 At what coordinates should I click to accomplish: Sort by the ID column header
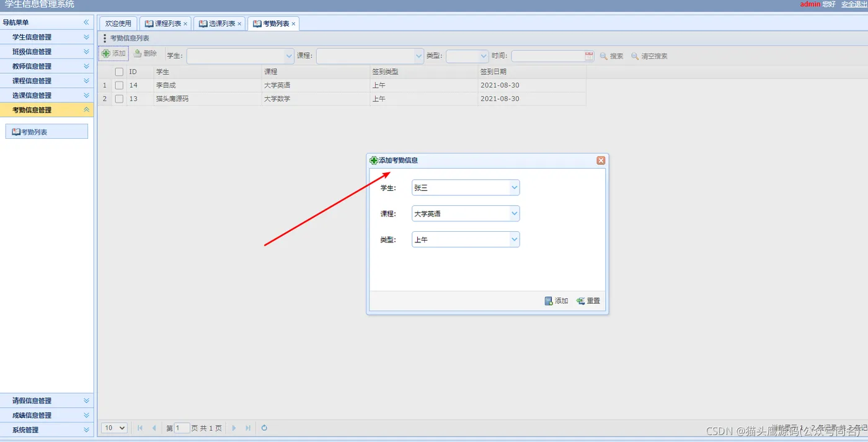(x=140, y=72)
